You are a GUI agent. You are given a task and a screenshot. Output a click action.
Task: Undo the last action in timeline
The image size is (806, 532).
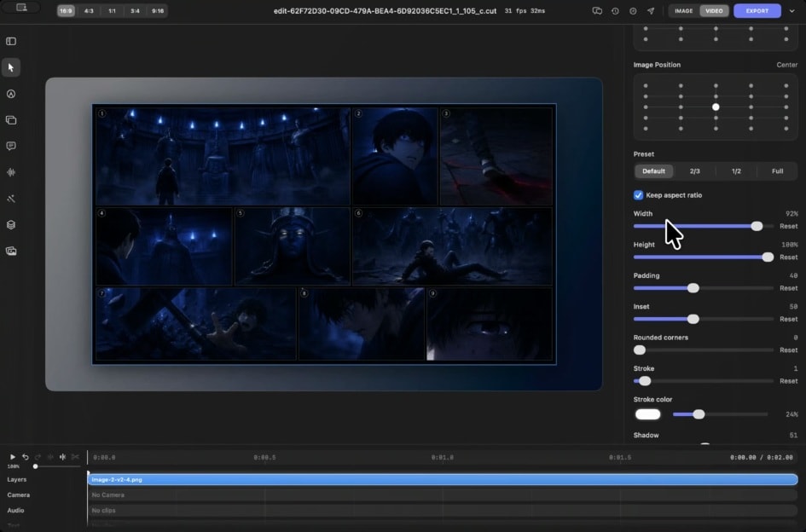click(x=26, y=456)
